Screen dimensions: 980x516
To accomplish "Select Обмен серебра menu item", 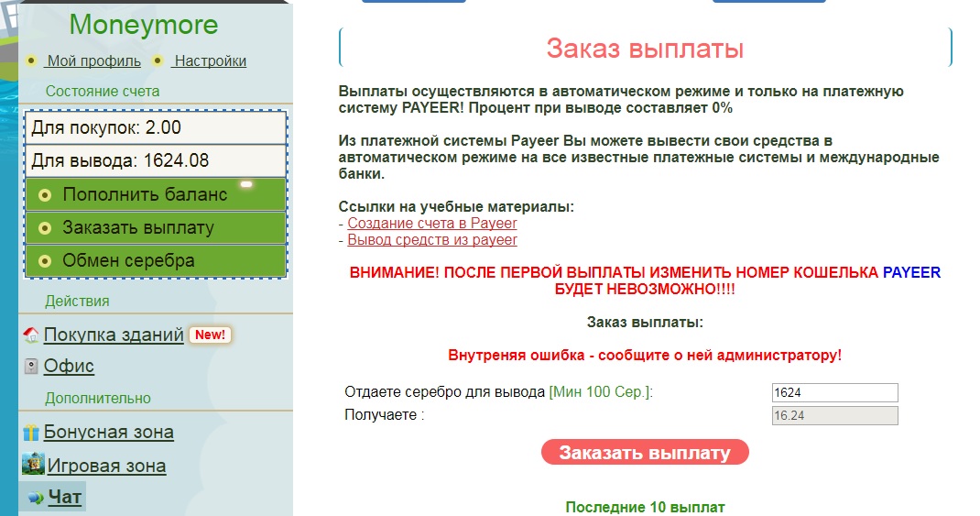I will [156, 260].
